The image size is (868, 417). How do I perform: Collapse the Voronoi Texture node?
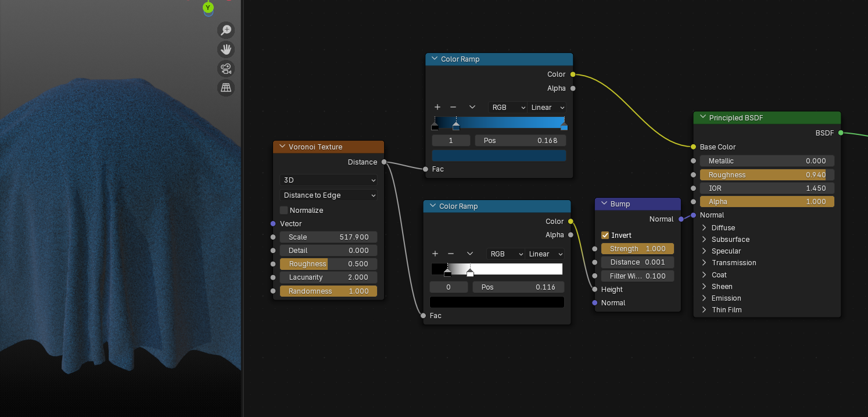pos(282,147)
